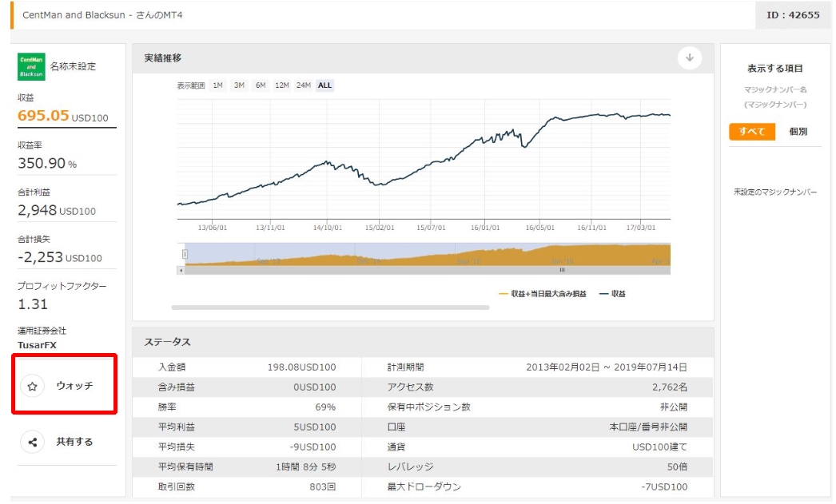Click the 350.90 % return rate
This screenshot has width=836, height=504.
tap(47, 163)
